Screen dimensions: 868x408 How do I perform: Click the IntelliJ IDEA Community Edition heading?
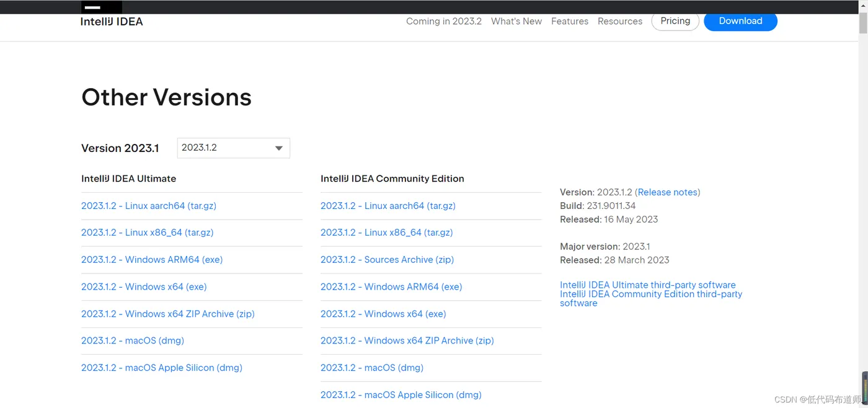click(x=392, y=179)
